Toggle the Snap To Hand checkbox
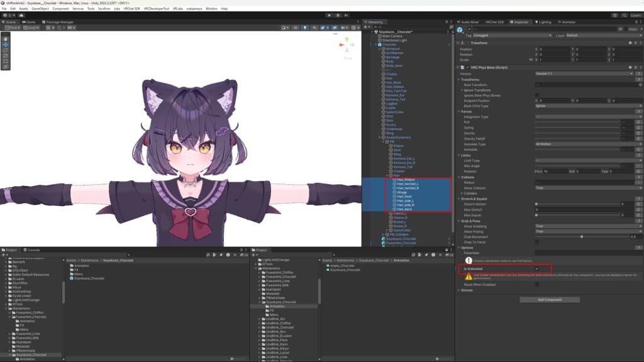Image resolution: width=644 pixels, height=362 pixels. (536, 242)
